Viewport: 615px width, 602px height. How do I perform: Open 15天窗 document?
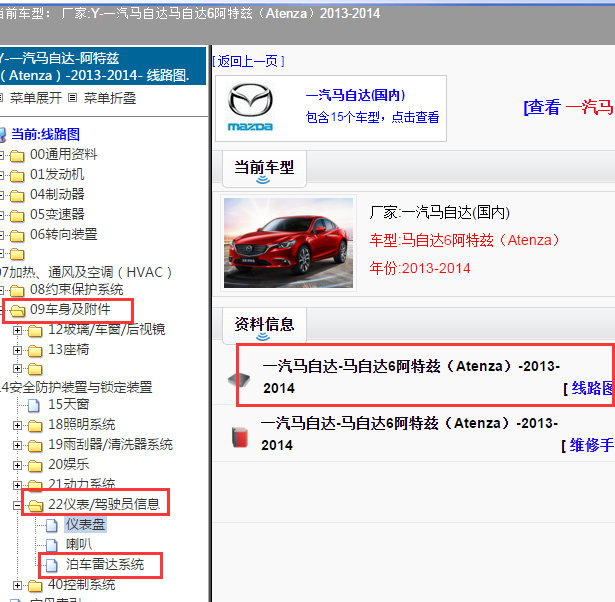click(x=69, y=404)
